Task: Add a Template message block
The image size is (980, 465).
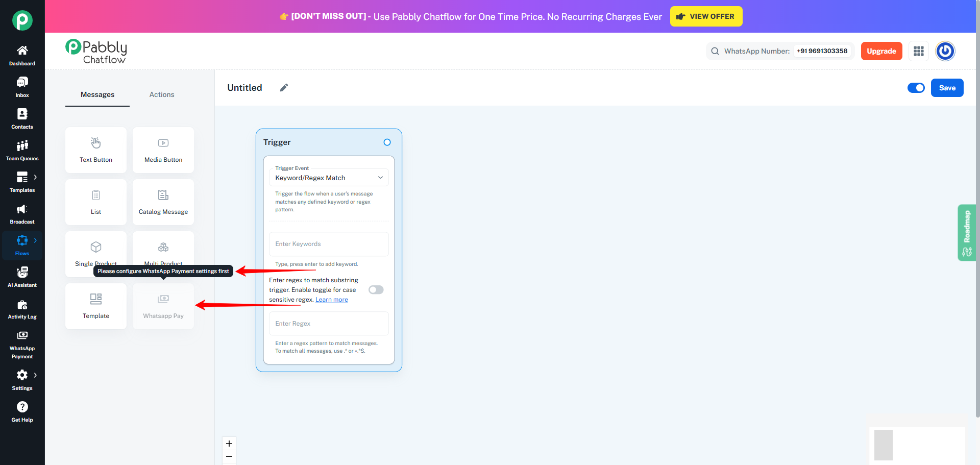Action: click(x=96, y=306)
